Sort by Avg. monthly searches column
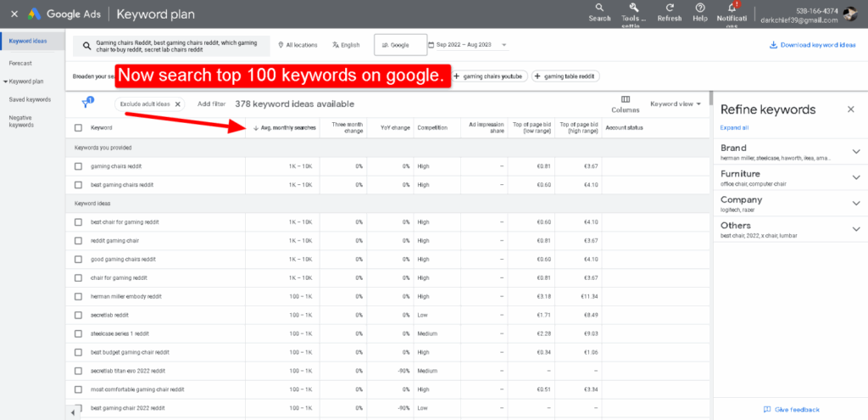The image size is (868, 420). pos(285,128)
